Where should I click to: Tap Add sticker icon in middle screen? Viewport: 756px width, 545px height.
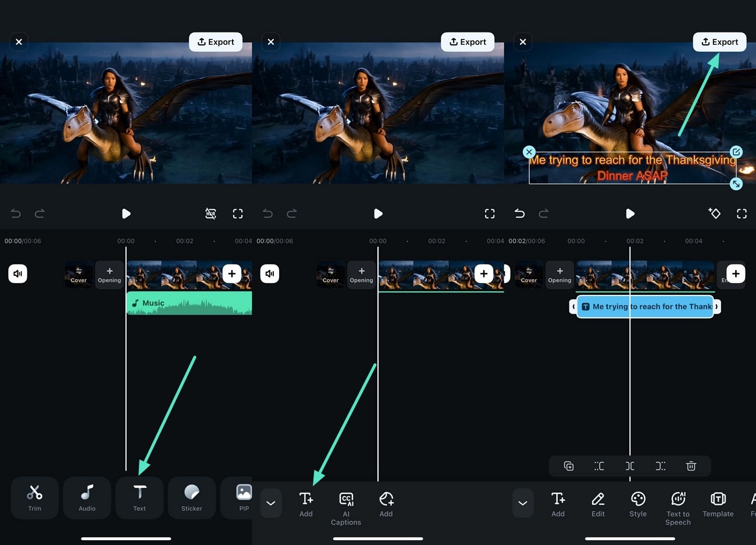click(x=386, y=504)
